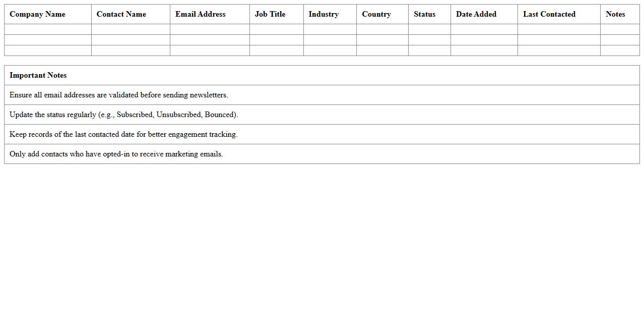Image resolution: width=644 pixels, height=328 pixels.
Task: Select the opted-in contacts note row
Action: [321, 154]
